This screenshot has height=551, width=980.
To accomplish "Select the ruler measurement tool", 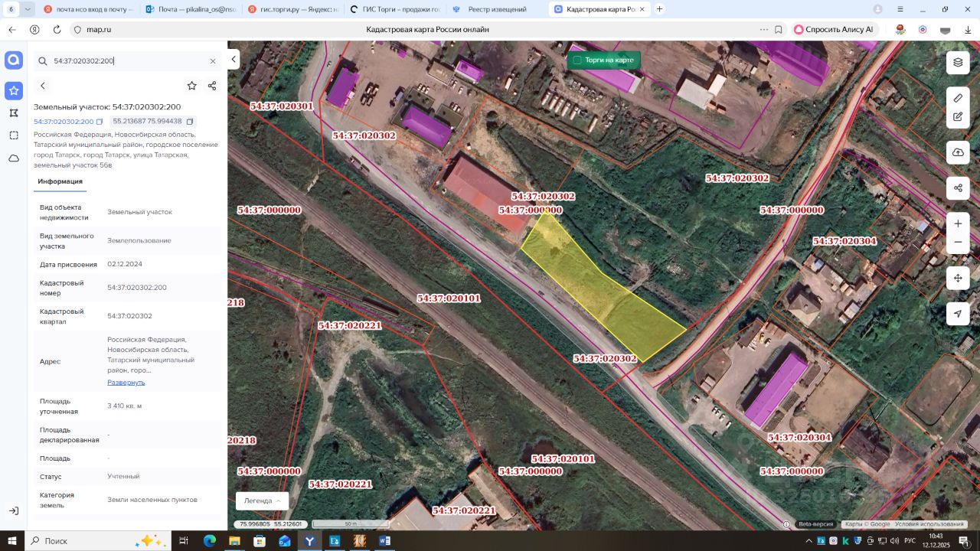I will 958,98.
